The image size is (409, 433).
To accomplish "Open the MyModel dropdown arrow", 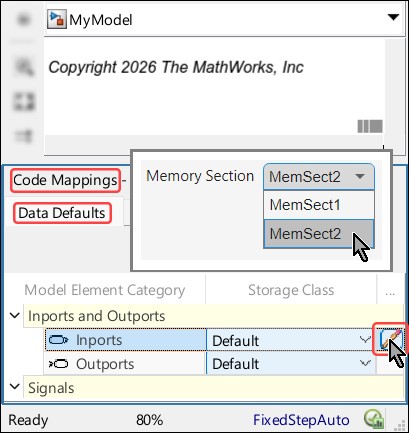I will point(393,17).
